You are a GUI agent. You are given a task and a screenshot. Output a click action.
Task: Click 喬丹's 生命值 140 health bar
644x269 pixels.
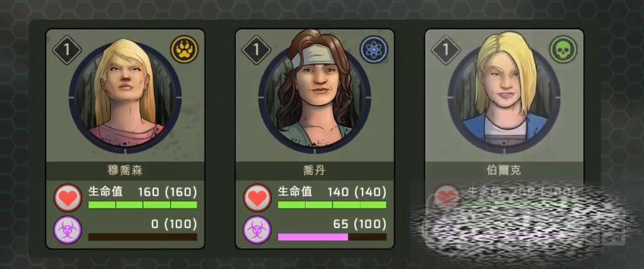(332, 205)
